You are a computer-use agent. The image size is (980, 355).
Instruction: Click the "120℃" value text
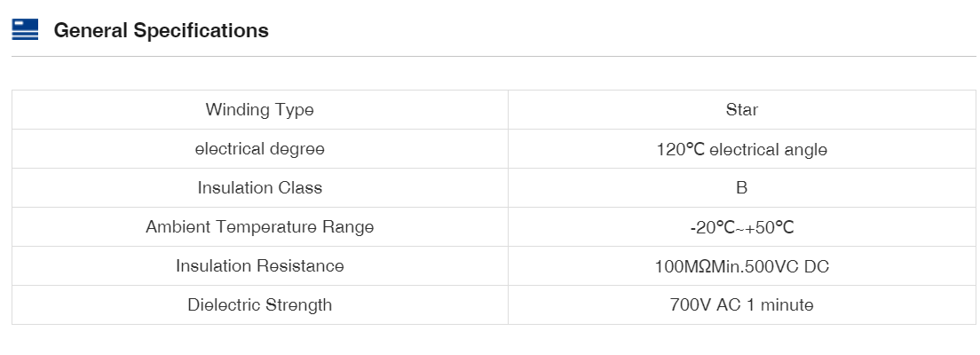coord(680,149)
